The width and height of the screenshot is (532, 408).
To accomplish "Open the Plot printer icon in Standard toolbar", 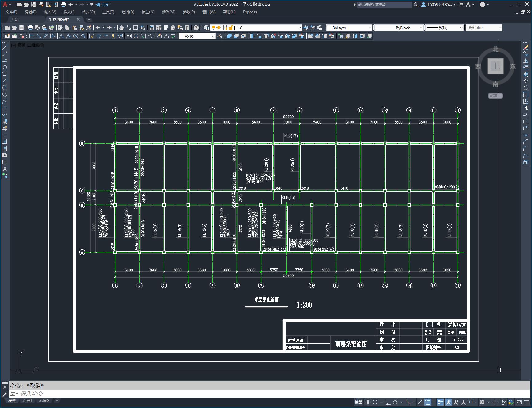I will [x=30, y=28].
